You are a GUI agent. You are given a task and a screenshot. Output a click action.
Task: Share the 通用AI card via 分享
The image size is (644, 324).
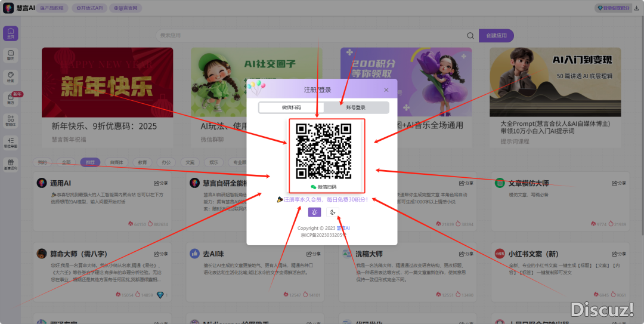pos(160,183)
